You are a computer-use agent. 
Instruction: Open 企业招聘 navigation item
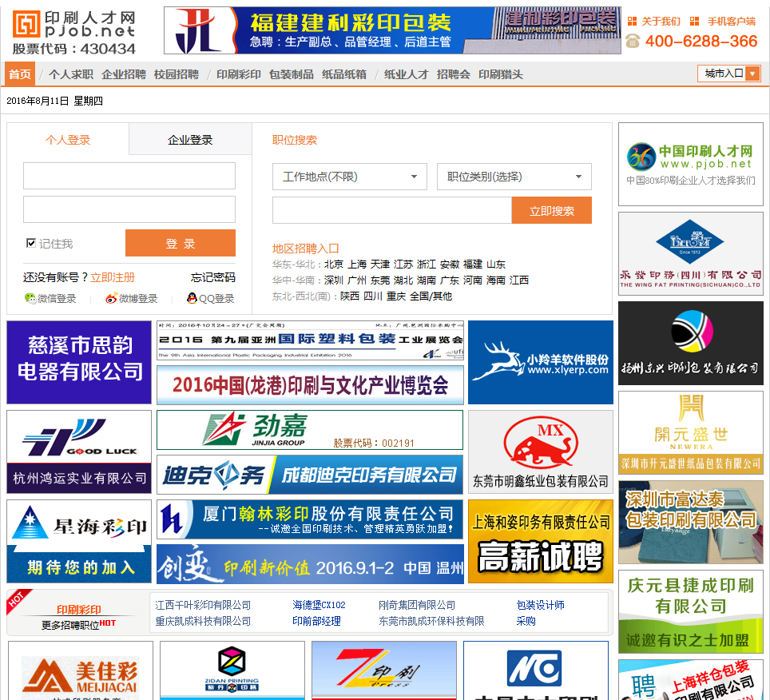(124, 74)
